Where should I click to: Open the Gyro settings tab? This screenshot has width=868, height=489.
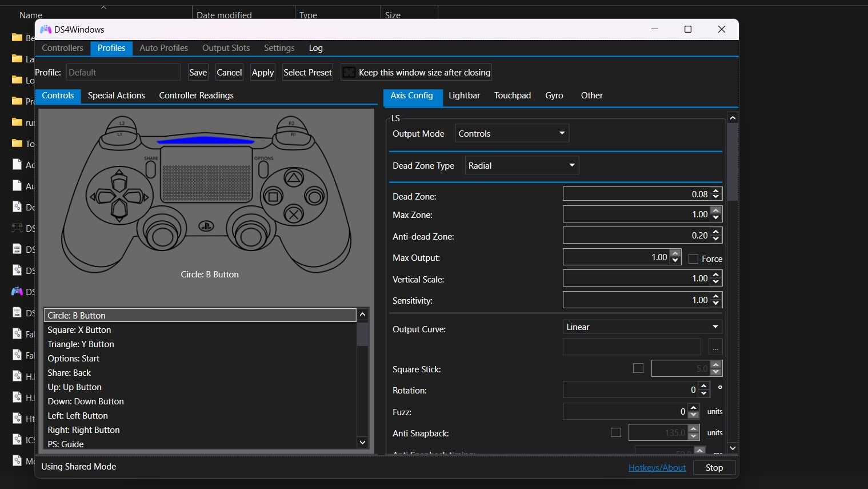click(554, 96)
